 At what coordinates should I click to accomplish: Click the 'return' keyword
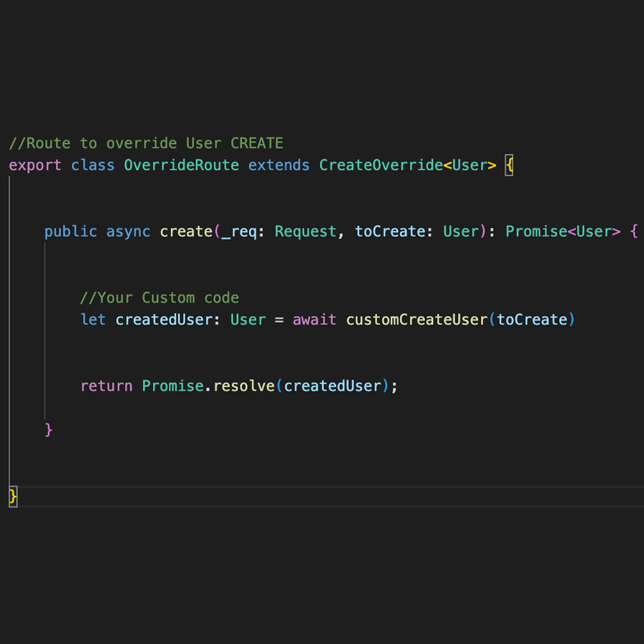[x=106, y=386]
